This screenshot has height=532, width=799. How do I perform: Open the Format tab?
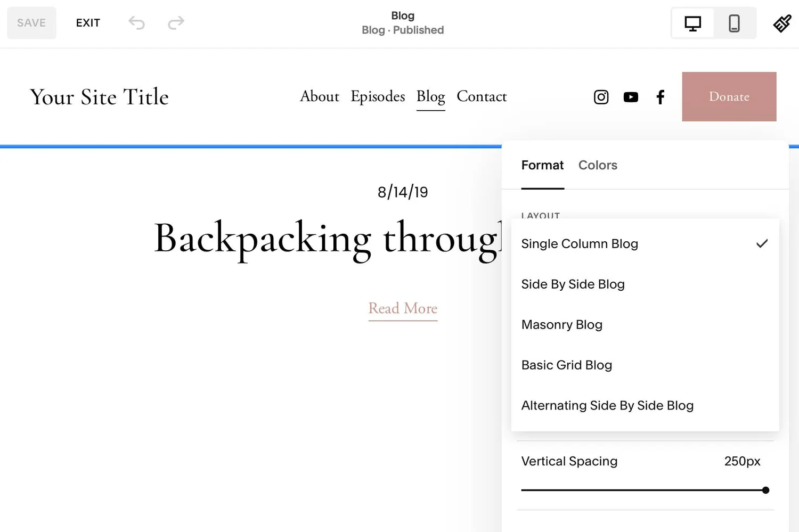pyautogui.click(x=542, y=165)
